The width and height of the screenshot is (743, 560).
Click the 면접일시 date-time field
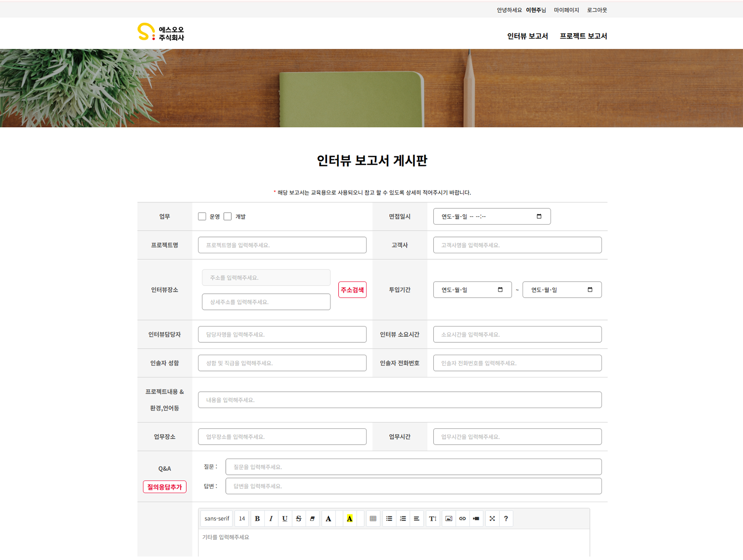[492, 216]
